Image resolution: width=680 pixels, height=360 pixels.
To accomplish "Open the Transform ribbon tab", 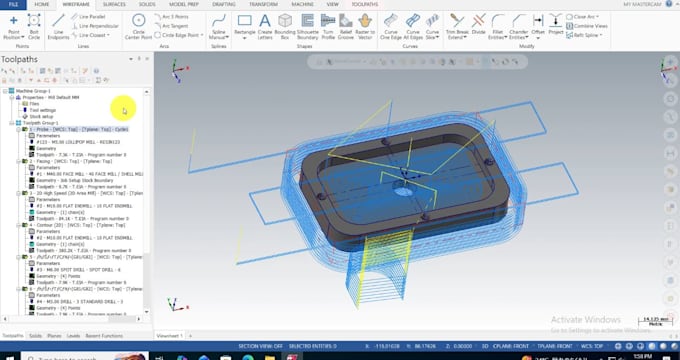I will click(x=263, y=4).
